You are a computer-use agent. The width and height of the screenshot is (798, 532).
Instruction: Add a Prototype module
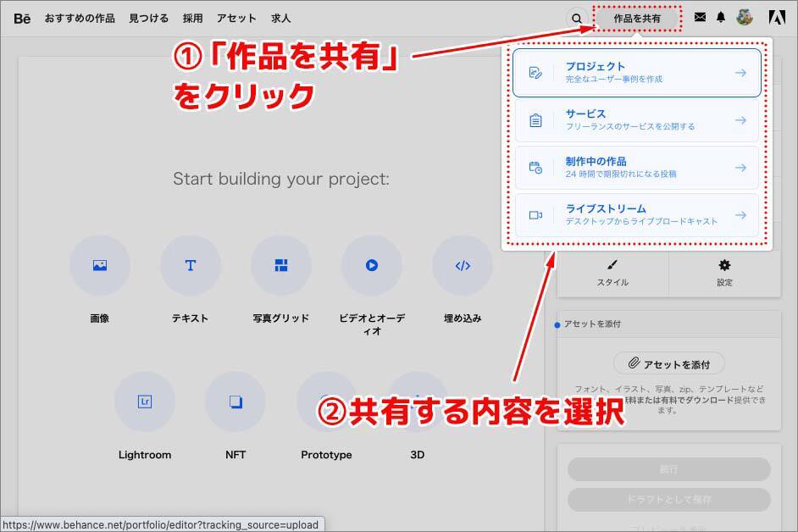[x=326, y=402]
